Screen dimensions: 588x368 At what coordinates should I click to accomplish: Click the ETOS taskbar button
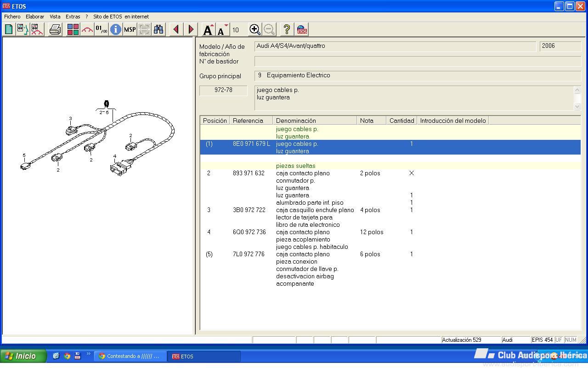point(204,356)
